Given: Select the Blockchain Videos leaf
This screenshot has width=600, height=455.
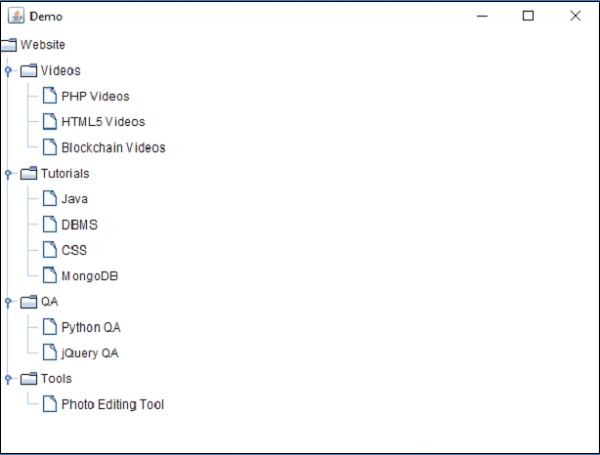Looking at the screenshot, I should 113,148.
